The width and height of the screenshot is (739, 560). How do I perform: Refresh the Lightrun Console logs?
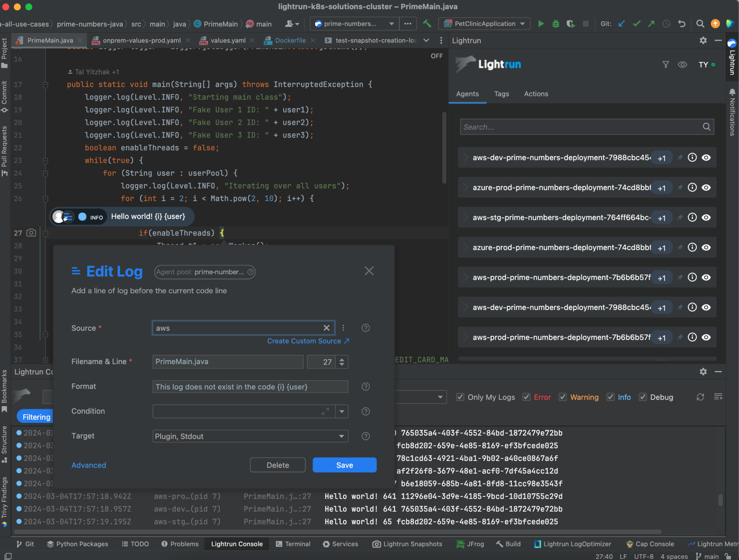[700, 397]
